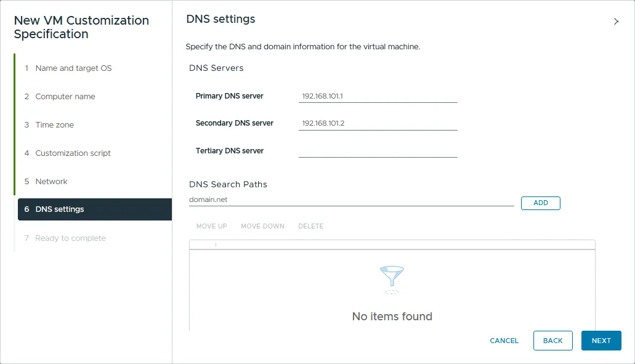Click the 'Tertiary DNS server' label
635x364 pixels.
click(x=229, y=151)
